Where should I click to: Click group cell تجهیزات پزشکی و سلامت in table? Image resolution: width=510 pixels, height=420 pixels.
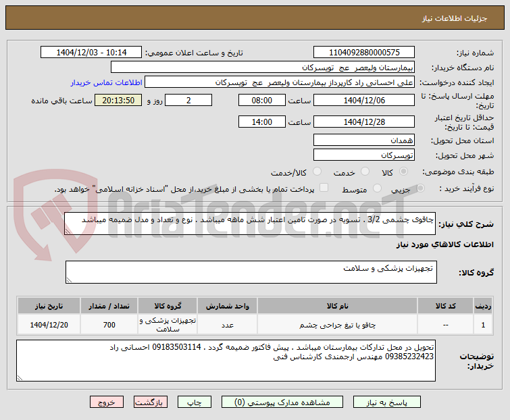tap(168, 325)
